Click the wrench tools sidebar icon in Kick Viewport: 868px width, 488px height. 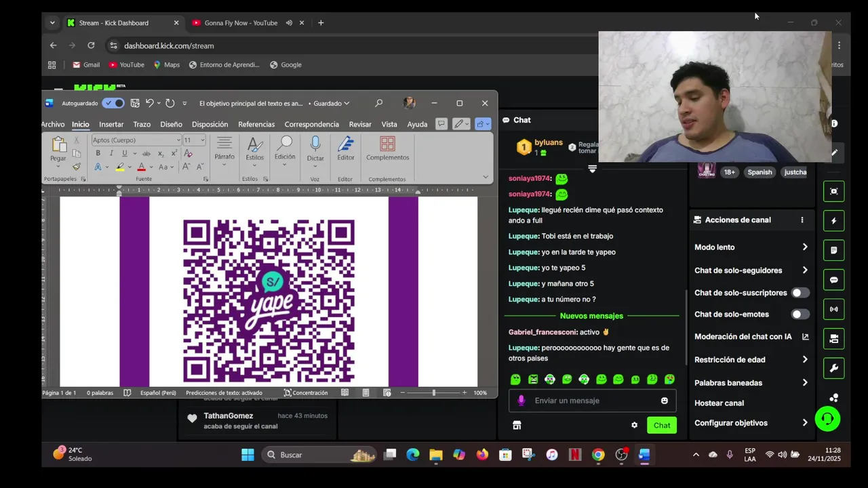pyautogui.click(x=833, y=368)
